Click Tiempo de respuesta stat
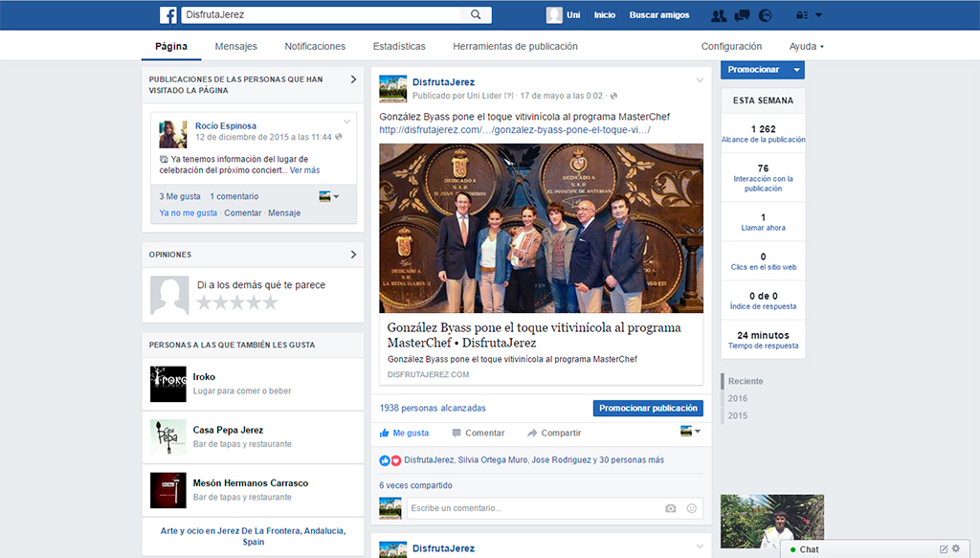This screenshot has height=558, width=980. [x=763, y=340]
